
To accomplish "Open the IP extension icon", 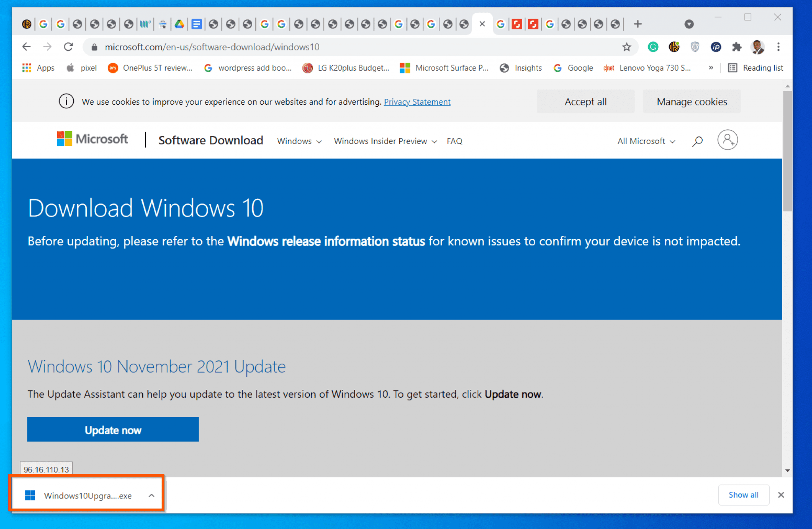I will (x=716, y=47).
